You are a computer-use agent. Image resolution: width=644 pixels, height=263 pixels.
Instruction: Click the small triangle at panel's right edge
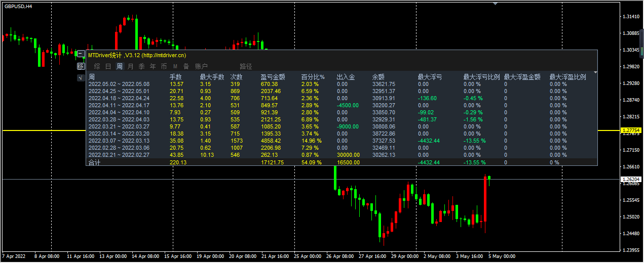click(x=595, y=73)
